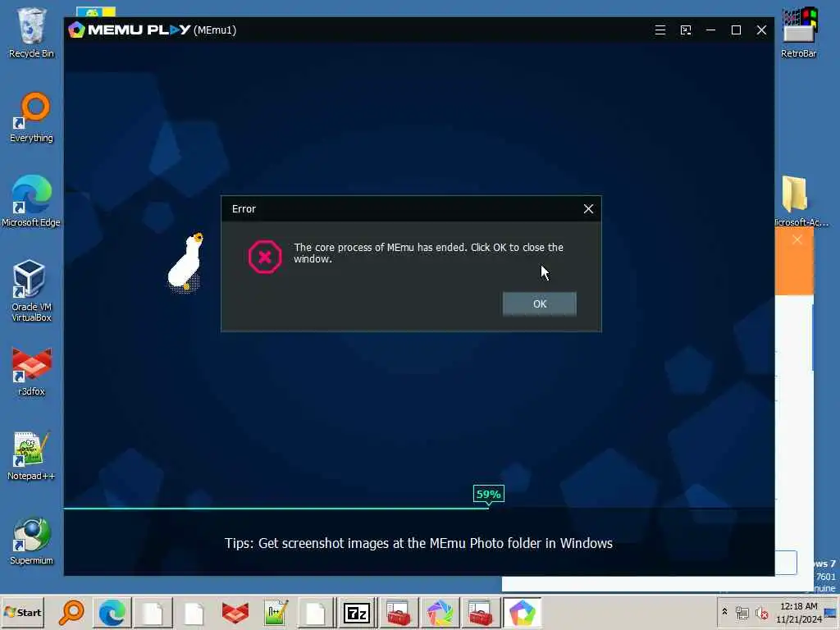This screenshot has width=840, height=630.
Task: Click the colorful aperture taskbar icon
Action: pos(440,612)
